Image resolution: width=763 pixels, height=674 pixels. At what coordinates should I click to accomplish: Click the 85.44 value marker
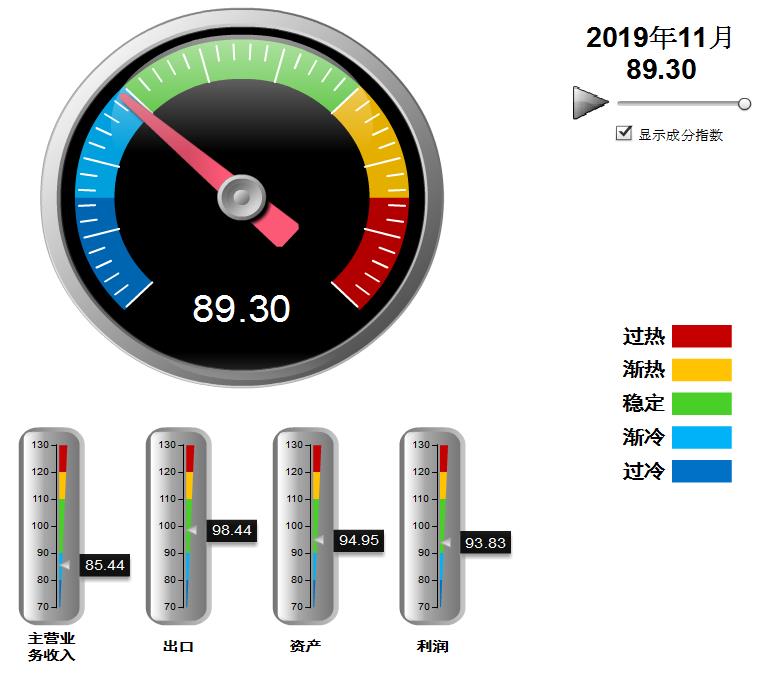point(104,565)
